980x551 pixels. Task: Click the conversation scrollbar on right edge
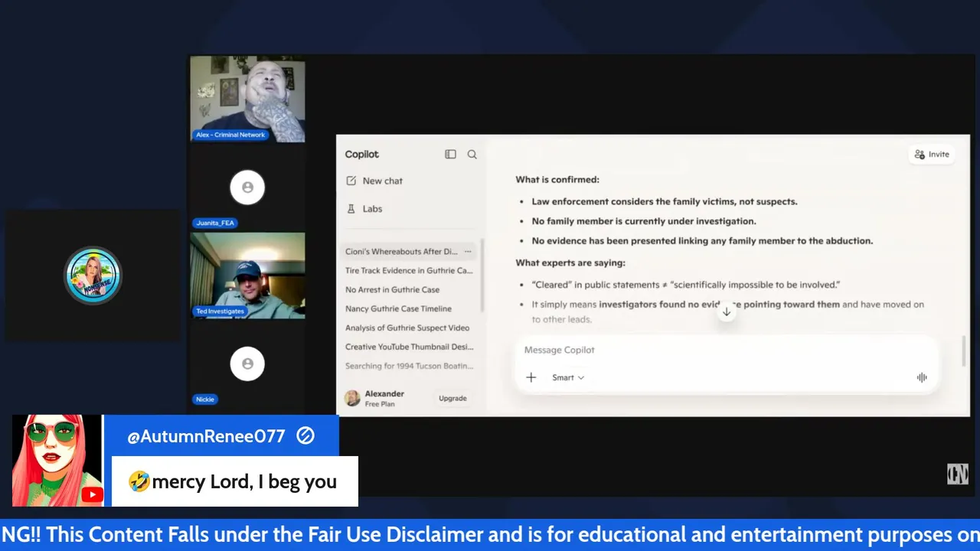pyautogui.click(x=963, y=350)
